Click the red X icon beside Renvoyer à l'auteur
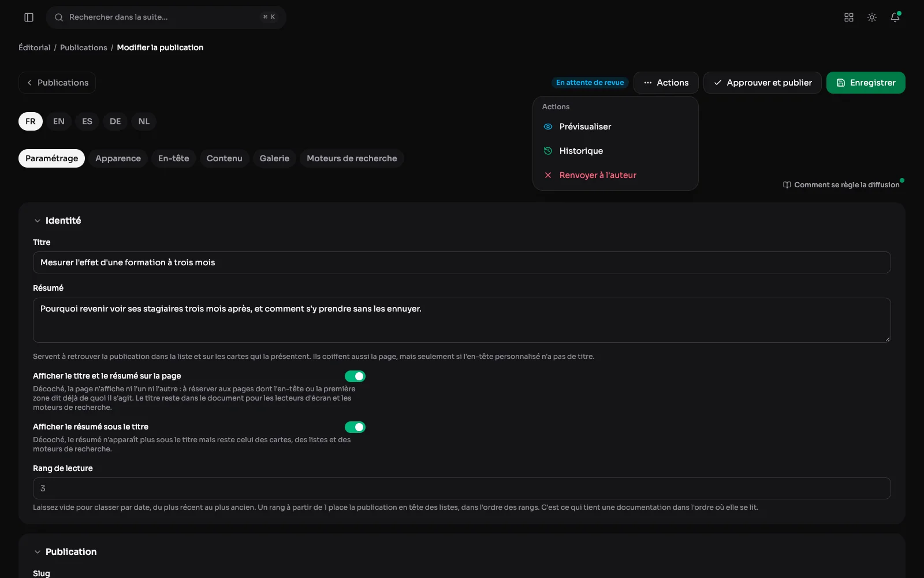The image size is (924, 578). [548, 175]
